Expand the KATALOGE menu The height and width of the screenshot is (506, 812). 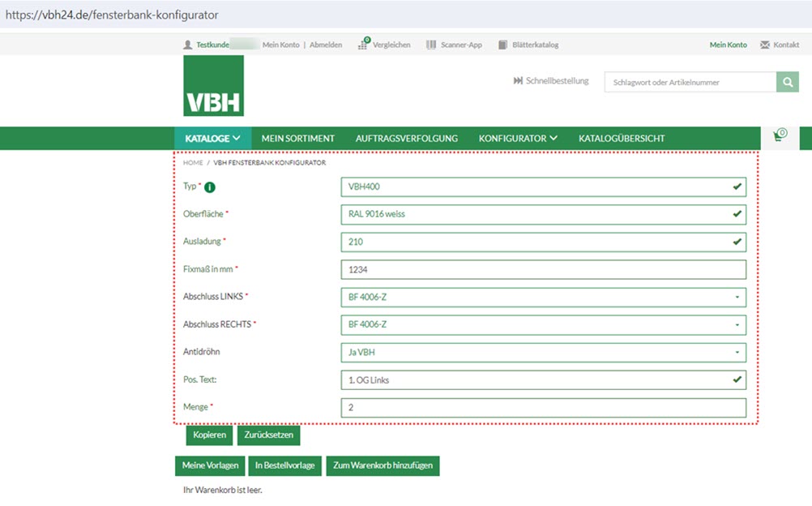[x=213, y=139]
